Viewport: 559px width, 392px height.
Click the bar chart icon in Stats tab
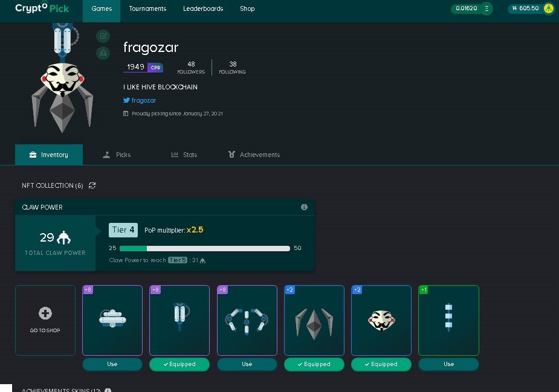click(x=175, y=154)
